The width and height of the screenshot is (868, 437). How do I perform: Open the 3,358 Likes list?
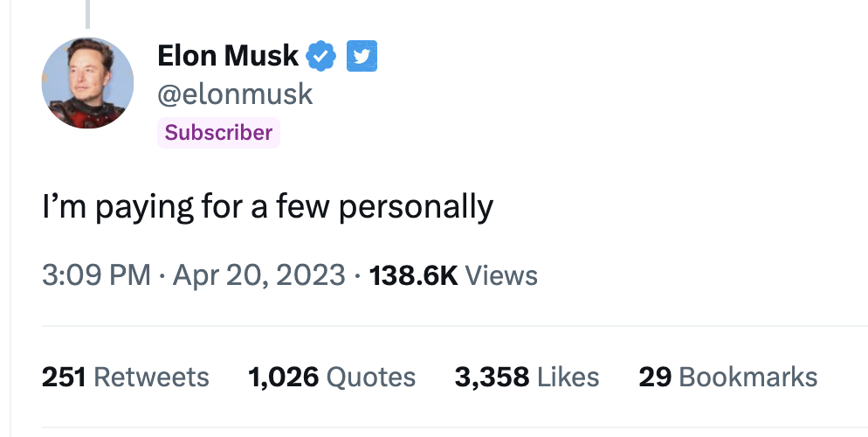tap(527, 377)
